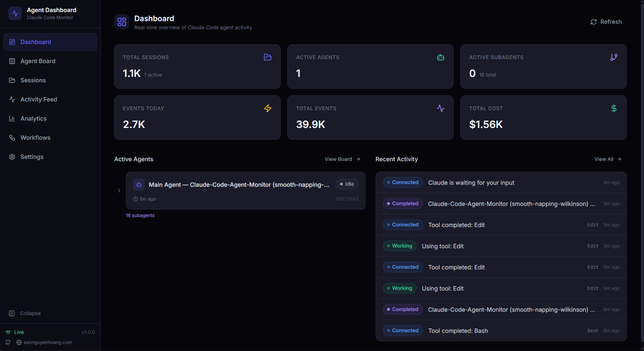Expand the Main Agent card chevron
This screenshot has width=644, height=351.
click(x=119, y=190)
